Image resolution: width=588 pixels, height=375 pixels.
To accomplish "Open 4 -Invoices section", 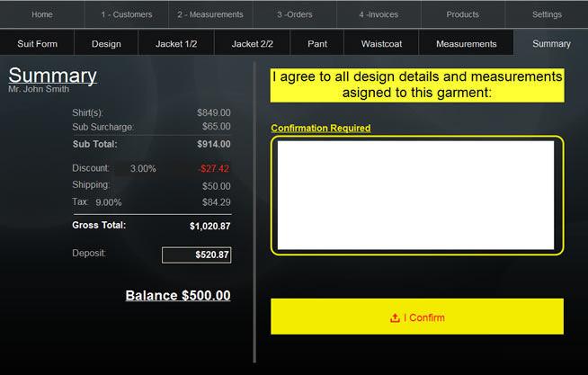I will pyautogui.click(x=379, y=14).
